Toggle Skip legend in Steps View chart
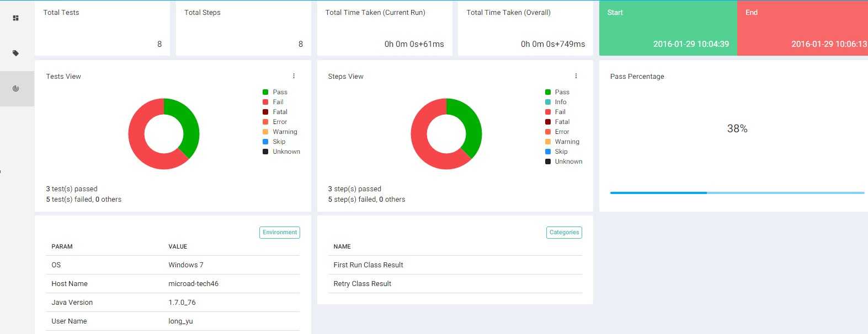 click(x=556, y=152)
